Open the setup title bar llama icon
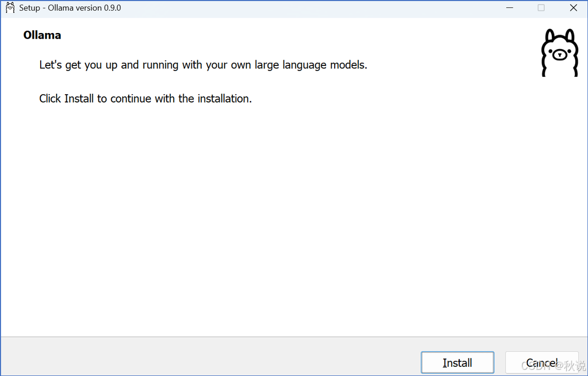This screenshot has width=588, height=376. coord(10,8)
